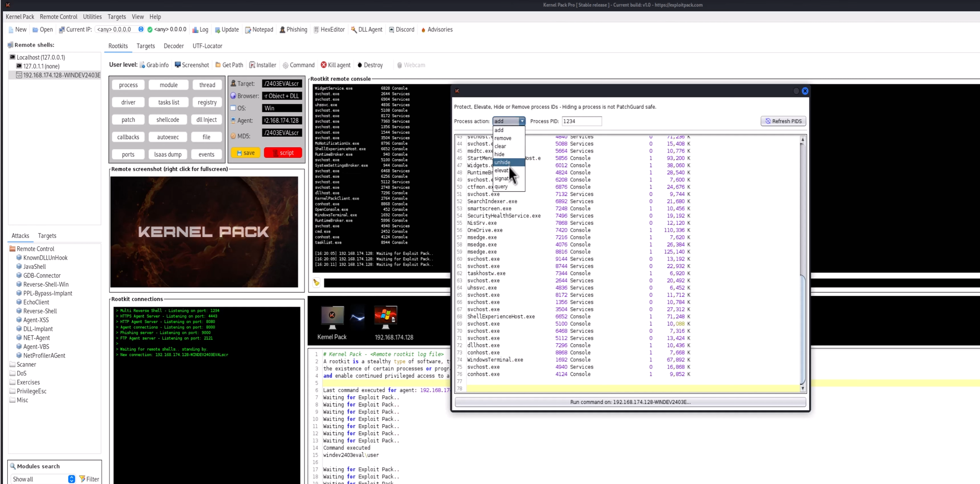
Task: Toggle the OS checkbox
Action: coord(233,108)
